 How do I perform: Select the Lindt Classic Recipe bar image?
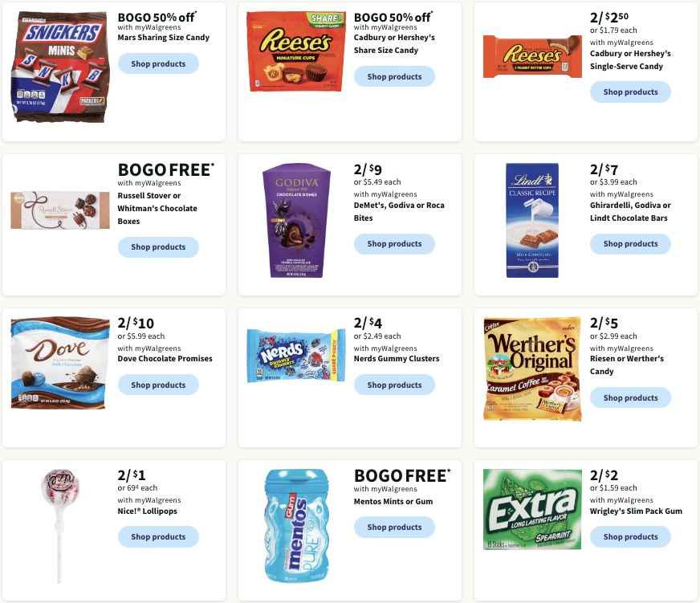pyautogui.click(x=532, y=220)
